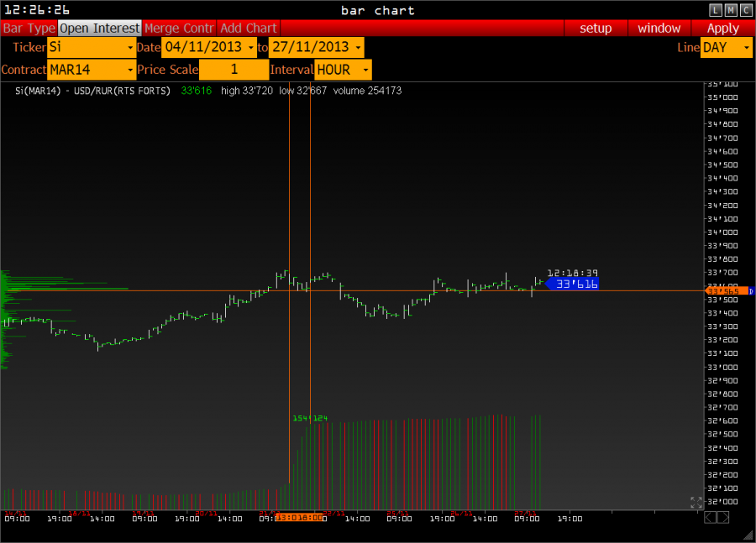The image size is (756, 543).
Task: Toggle the Open Interest option
Action: (99, 28)
